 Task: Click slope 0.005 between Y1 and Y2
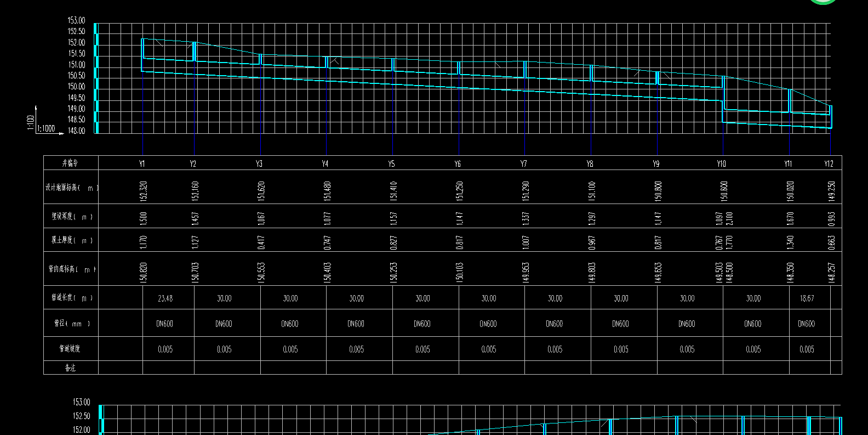[165, 349]
